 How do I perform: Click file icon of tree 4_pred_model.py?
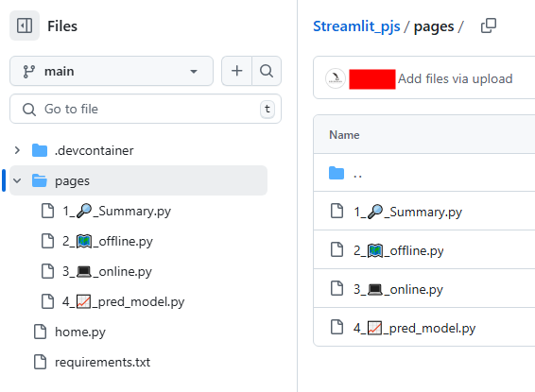pyautogui.click(x=47, y=301)
